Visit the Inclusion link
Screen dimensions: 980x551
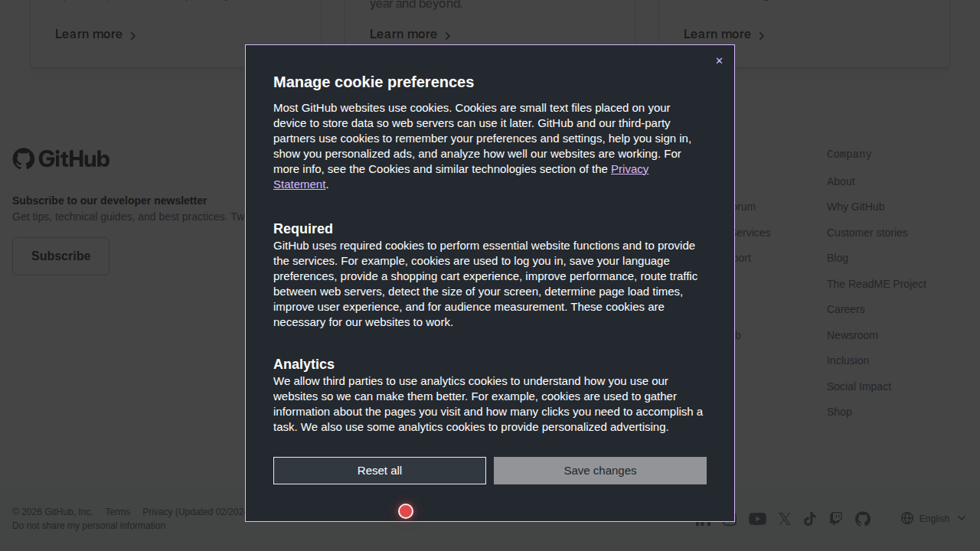pos(848,360)
